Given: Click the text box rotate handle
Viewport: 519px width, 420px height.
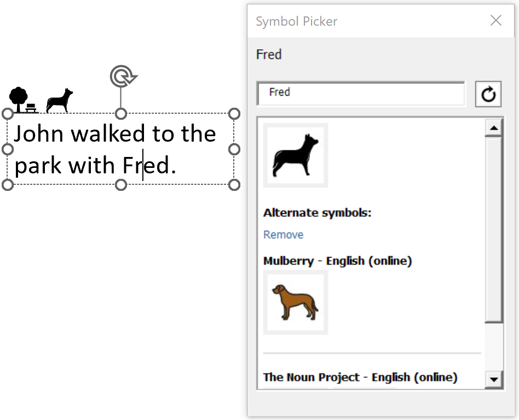Looking at the screenshot, I should 122,77.
